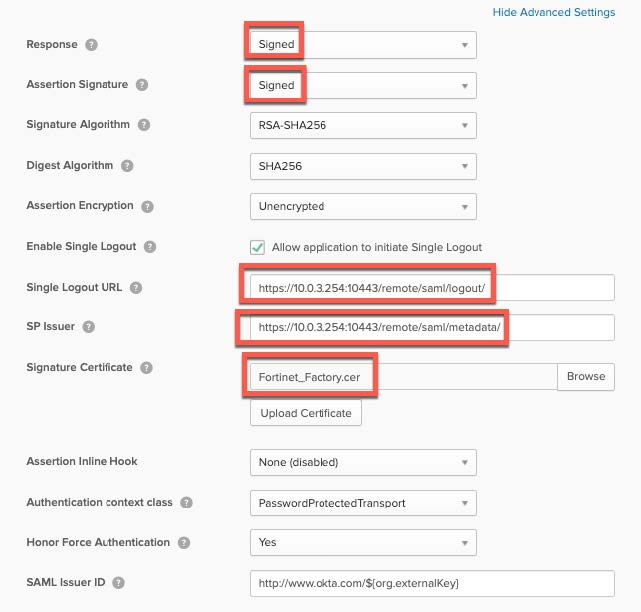Open the Assertion Encryption dropdown
The image size is (641, 612).
coord(362,206)
